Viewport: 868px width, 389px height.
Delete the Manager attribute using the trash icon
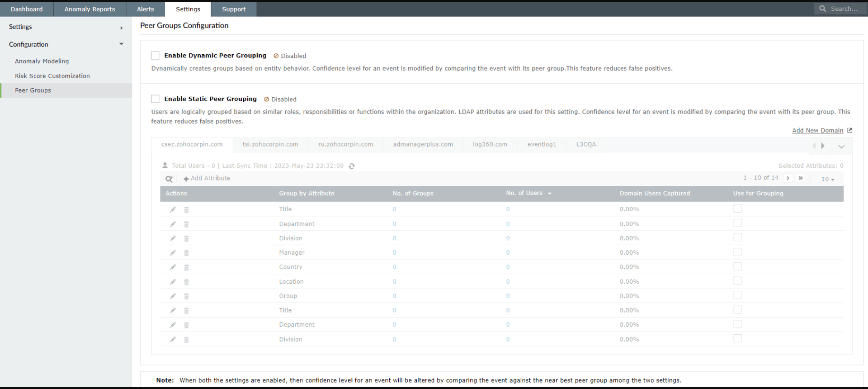(x=186, y=253)
